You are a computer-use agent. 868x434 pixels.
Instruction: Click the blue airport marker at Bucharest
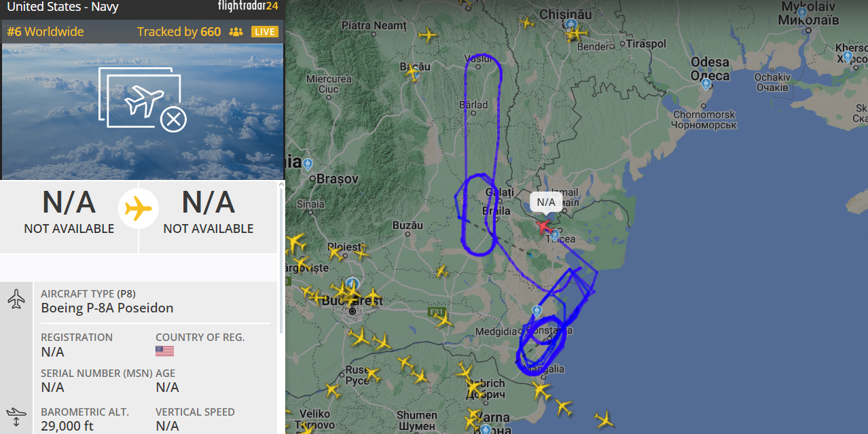pyautogui.click(x=352, y=284)
